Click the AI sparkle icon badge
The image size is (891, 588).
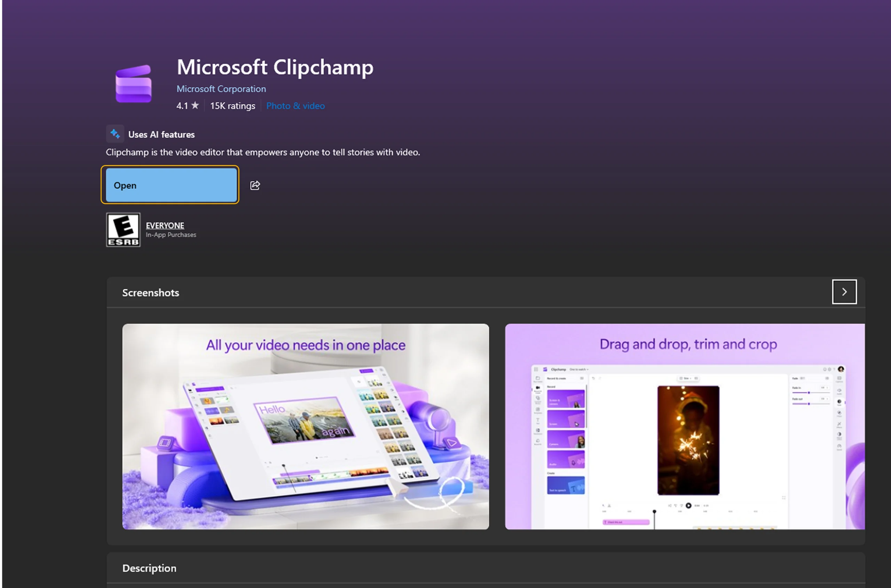[115, 134]
